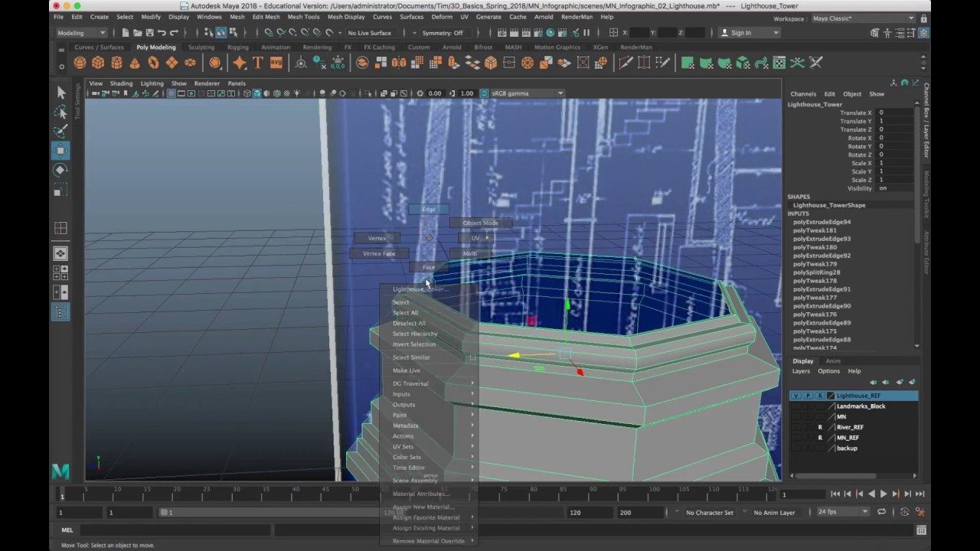Toggle R display type for River_REF layer
The image size is (980, 551).
820,427
